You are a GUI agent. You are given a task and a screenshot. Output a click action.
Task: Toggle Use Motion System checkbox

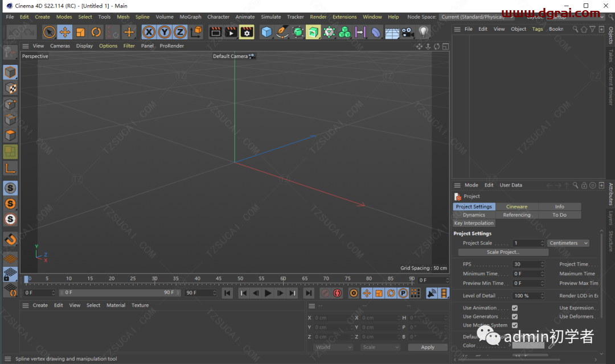coord(515,325)
